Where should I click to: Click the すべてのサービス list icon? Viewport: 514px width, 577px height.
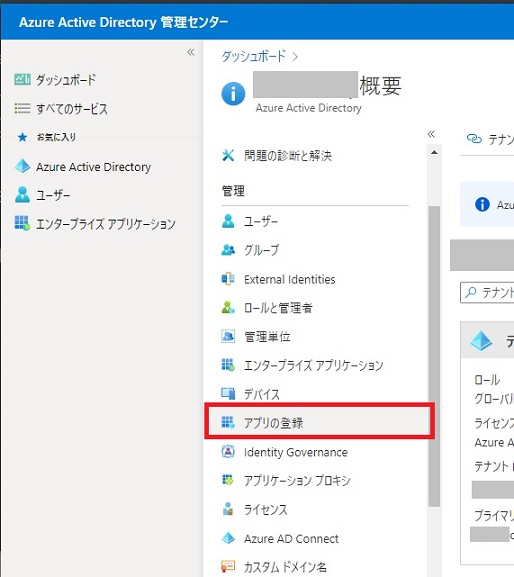22,109
